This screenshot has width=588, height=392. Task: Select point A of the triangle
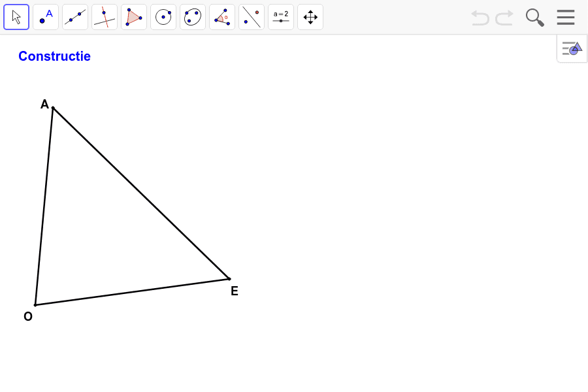pos(53,108)
